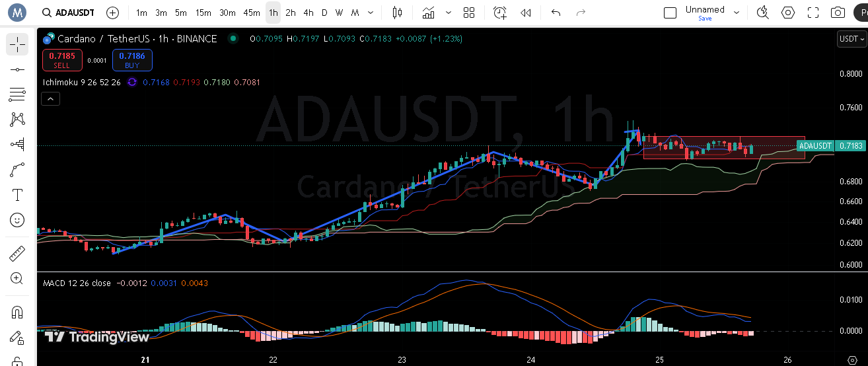Open Fibonacci and Gann tools
Screen dimensions: 868x366
tap(17, 94)
